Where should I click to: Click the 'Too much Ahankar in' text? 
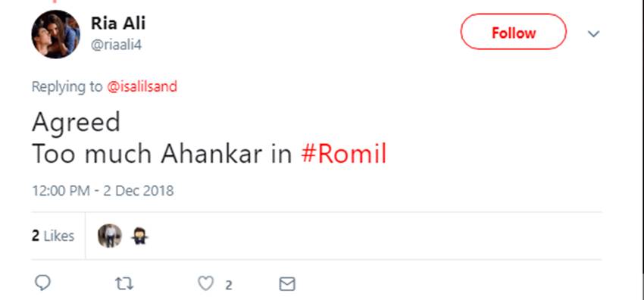[162, 154]
